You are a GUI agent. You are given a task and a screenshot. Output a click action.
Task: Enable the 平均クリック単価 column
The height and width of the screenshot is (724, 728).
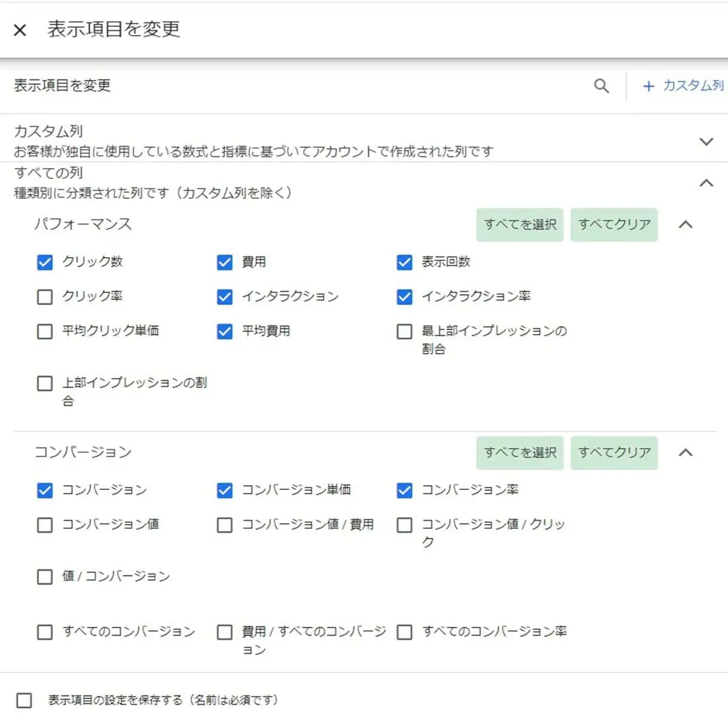pos(44,331)
